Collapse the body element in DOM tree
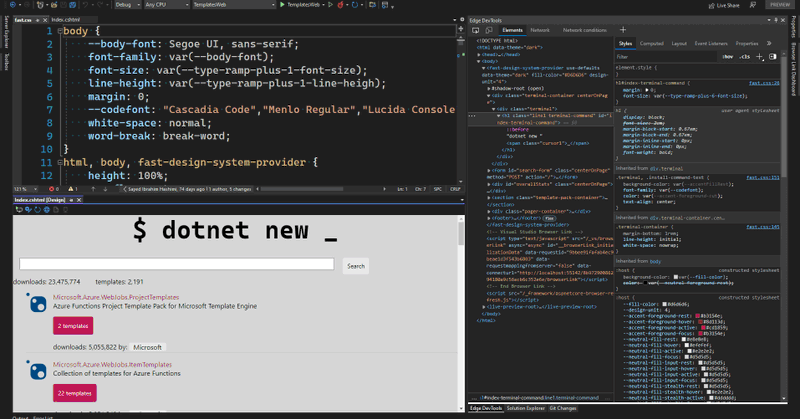The image size is (800, 419). [x=479, y=61]
